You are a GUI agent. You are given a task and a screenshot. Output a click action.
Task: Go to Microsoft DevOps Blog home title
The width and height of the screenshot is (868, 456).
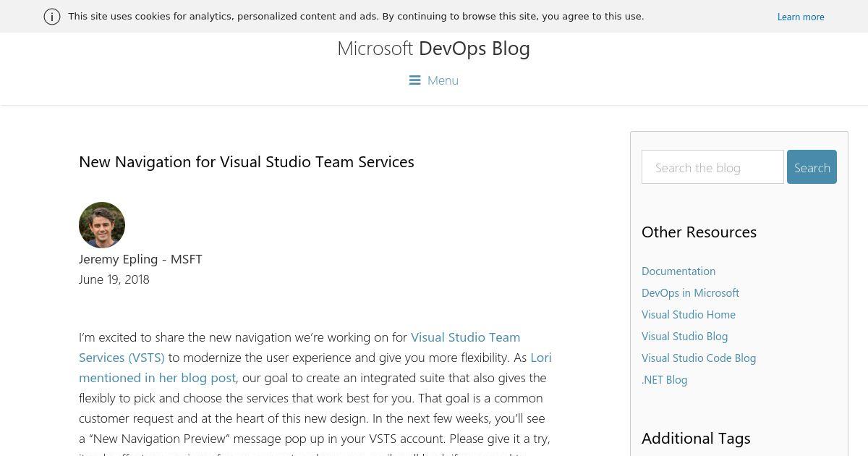point(433,48)
